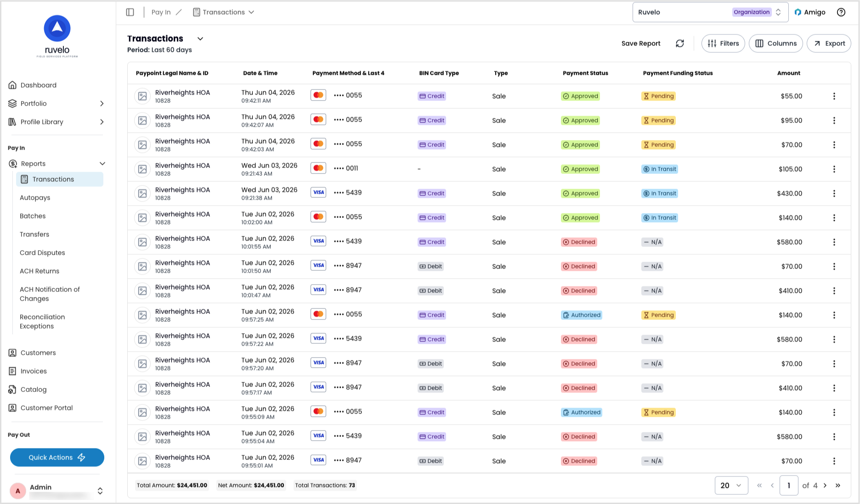Click the $105.00 amount cell
This screenshot has height=504, width=860.
[x=790, y=169]
